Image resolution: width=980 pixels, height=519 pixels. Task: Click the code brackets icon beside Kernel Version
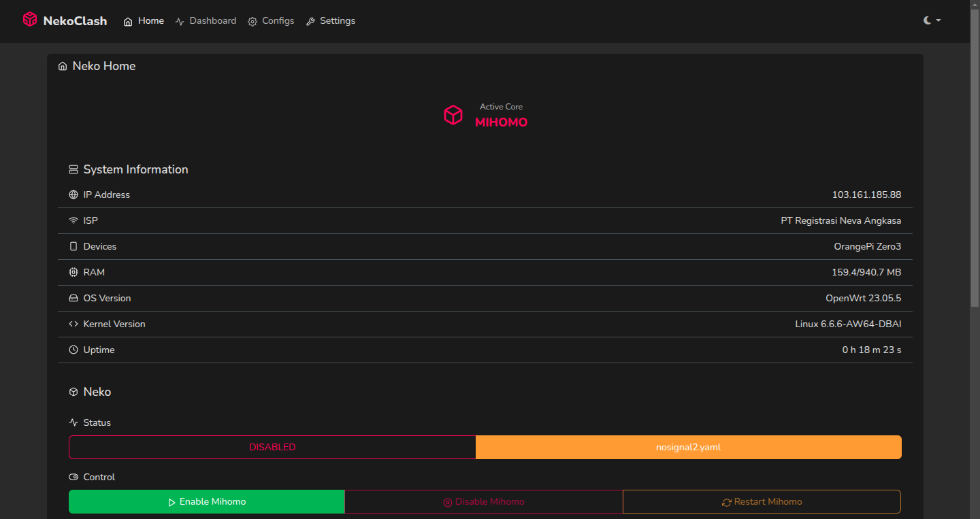(73, 324)
